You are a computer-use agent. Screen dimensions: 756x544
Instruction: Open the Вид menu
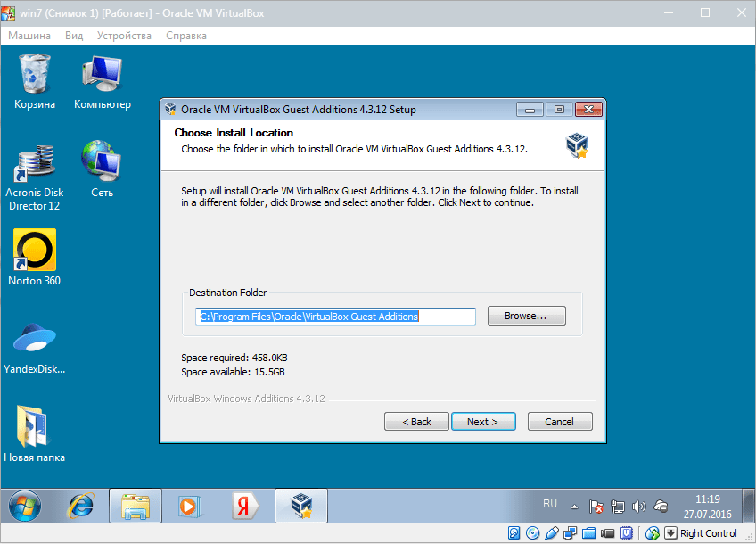[x=74, y=36]
